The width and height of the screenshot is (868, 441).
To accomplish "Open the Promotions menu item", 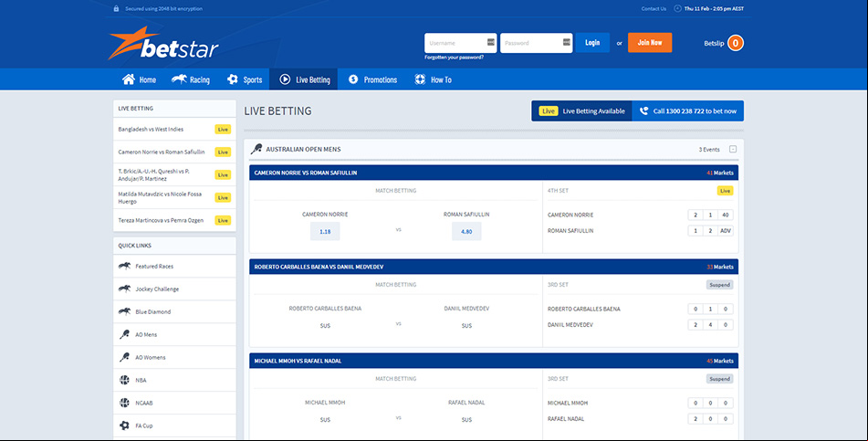I will pos(372,79).
